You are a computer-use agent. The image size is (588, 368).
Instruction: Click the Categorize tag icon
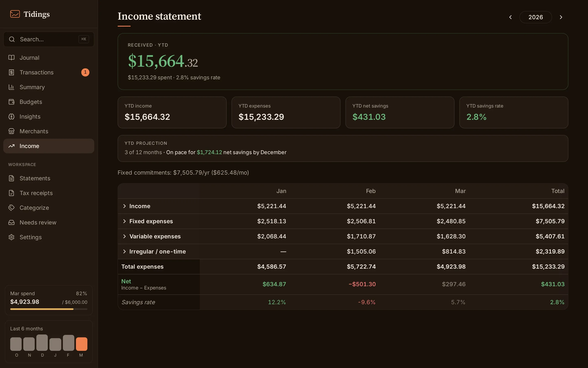[11, 208]
